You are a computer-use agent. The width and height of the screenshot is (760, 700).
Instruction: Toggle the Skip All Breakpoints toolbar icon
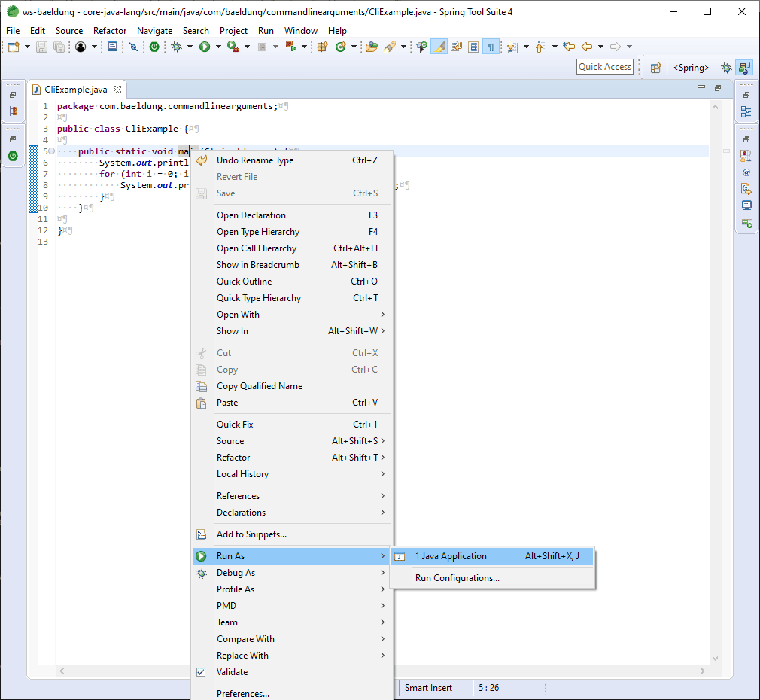pyautogui.click(x=134, y=47)
